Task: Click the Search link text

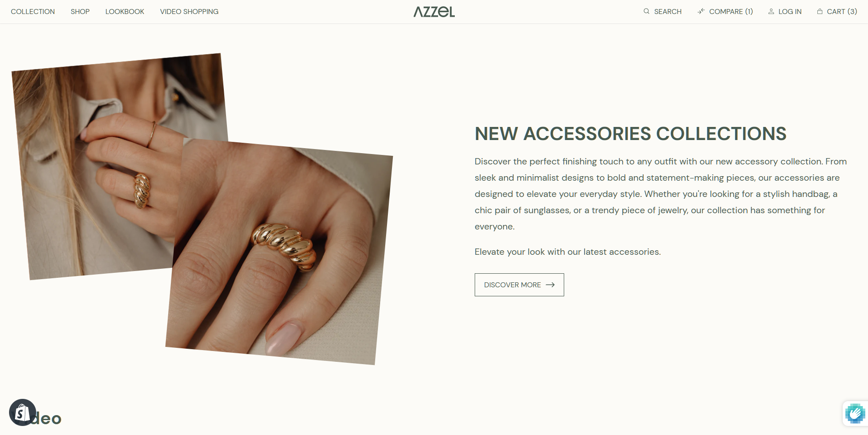Action: [668, 11]
